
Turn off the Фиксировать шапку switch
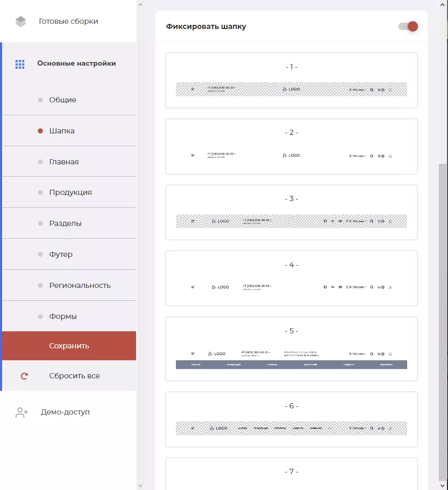[408, 26]
